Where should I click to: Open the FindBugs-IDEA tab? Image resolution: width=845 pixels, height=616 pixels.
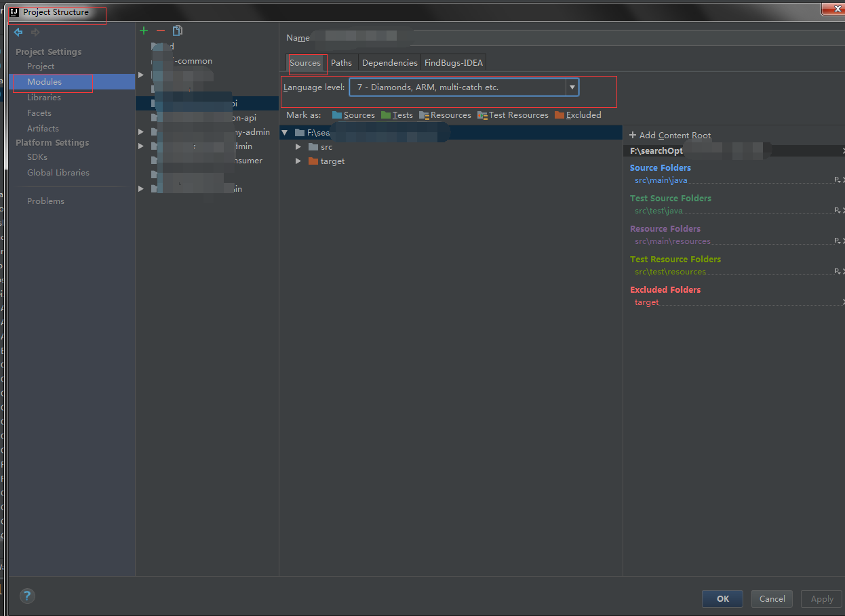point(454,63)
